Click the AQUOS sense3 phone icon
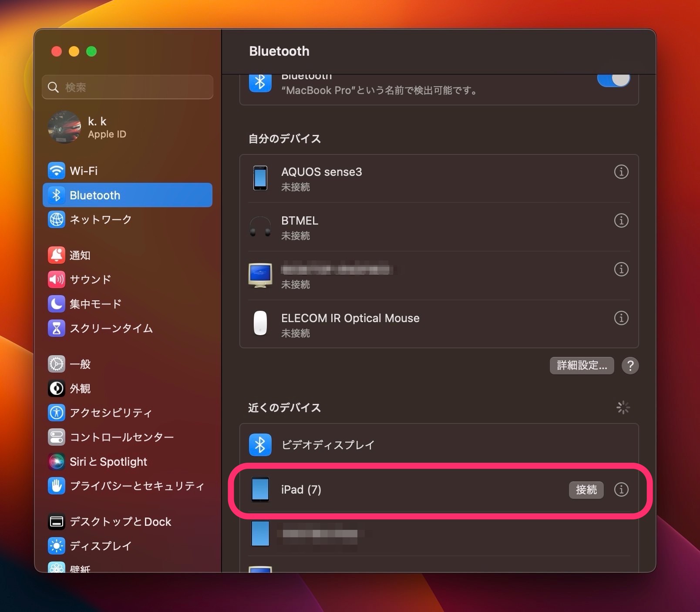 (x=260, y=178)
